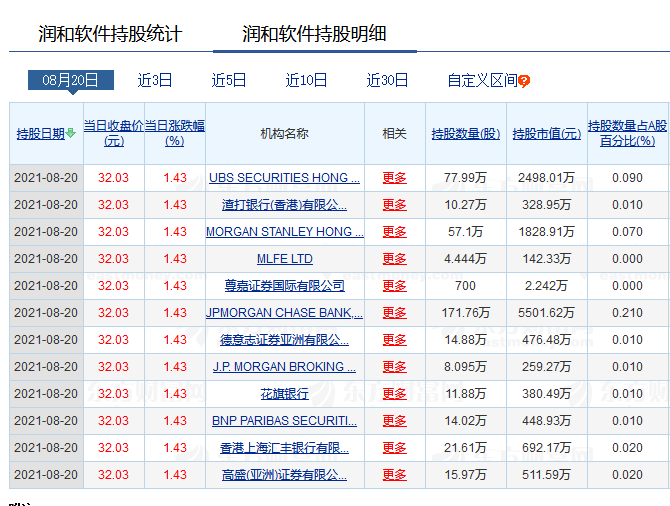Select percentage value 0.070
This screenshot has height=506, width=670.
tap(627, 232)
